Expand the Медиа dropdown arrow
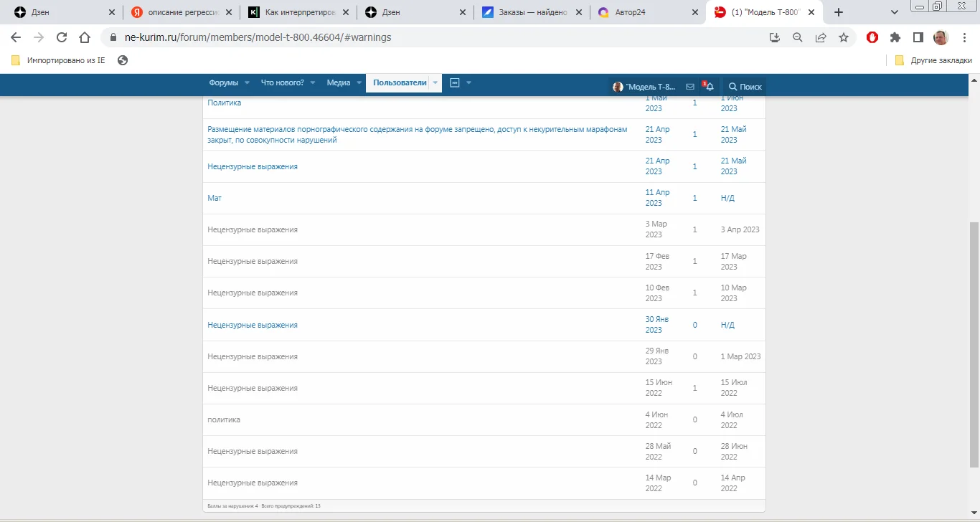 (359, 83)
